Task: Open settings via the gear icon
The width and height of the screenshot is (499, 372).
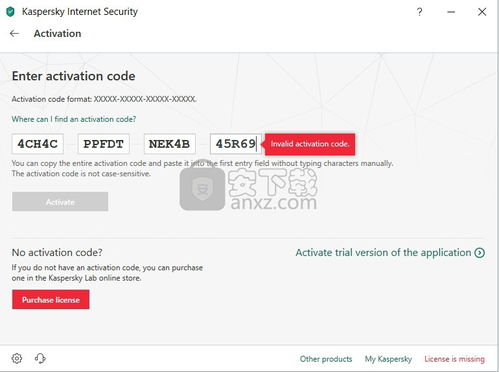Action: point(17,358)
